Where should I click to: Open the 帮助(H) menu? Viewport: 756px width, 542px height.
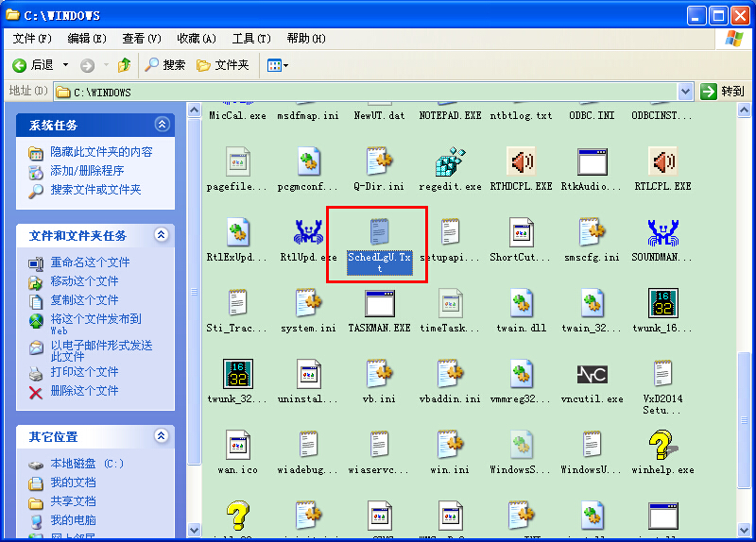tap(306, 39)
